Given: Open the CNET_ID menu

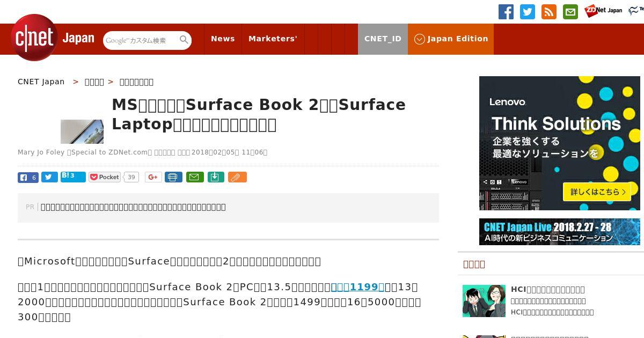Looking at the screenshot, I should pos(383,39).
